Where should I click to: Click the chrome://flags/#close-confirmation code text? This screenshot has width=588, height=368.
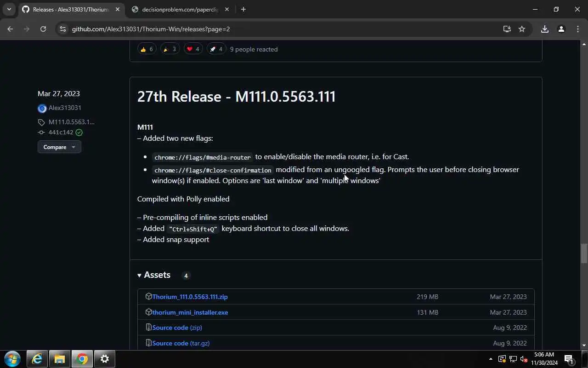(213, 170)
